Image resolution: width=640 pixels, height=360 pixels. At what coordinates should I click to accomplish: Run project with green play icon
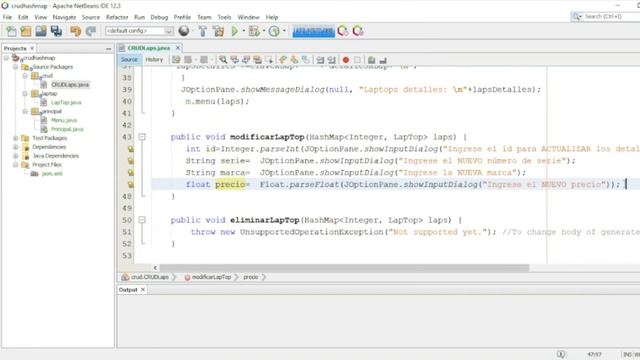[x=235, y=31]
